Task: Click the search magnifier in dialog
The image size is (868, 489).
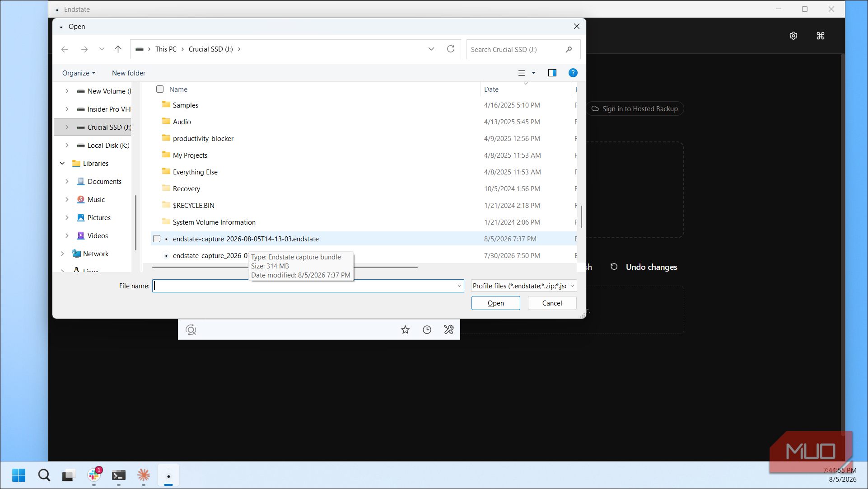Action: click(x=569, y=50)
